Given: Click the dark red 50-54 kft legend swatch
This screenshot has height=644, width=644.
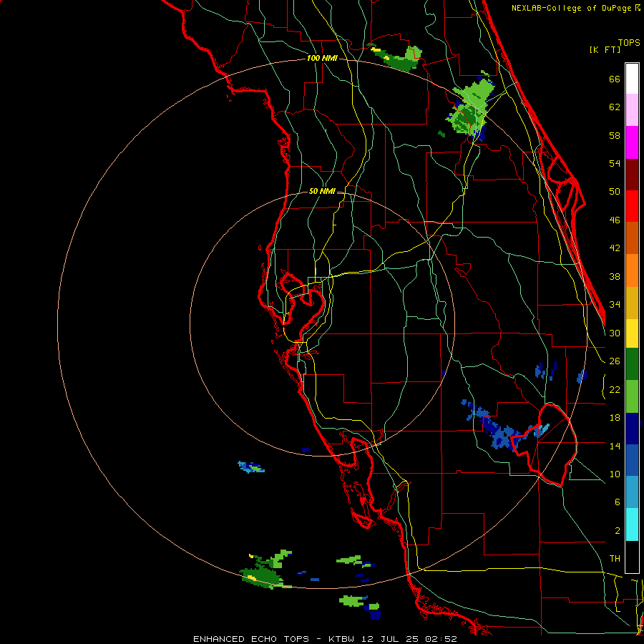Looking at the screenshot, I should click(x=632, y=175).
